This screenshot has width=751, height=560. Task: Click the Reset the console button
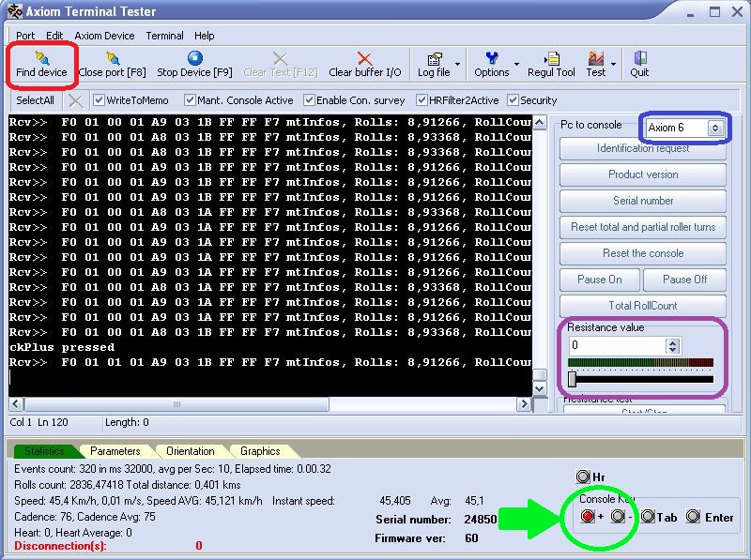point(643,253)
